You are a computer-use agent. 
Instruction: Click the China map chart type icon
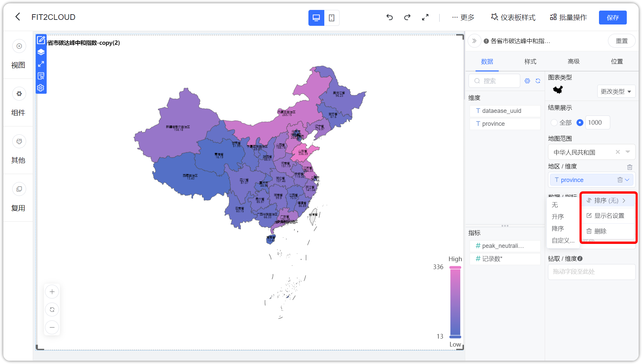pos(558,90)
